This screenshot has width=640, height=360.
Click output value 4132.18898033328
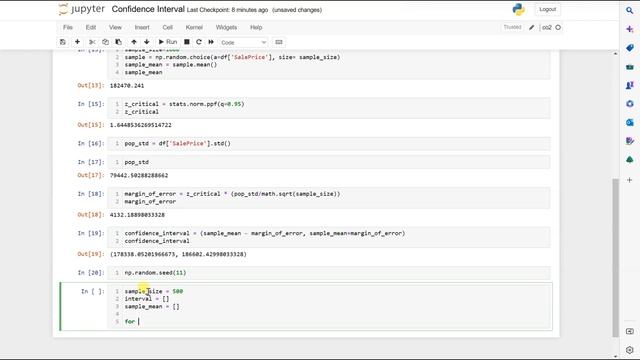tap(137, 215)
